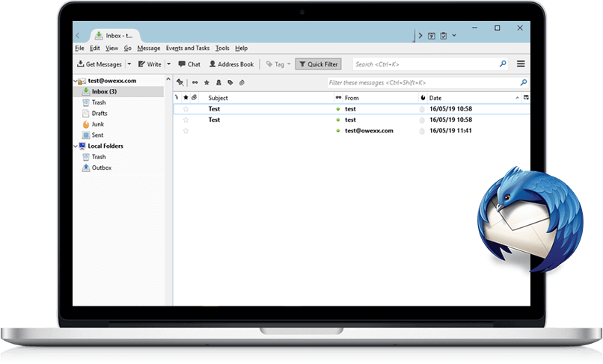The image size is (603, 364).
Task: Click the Filter these messages field
Action: (x=428, y=83)
